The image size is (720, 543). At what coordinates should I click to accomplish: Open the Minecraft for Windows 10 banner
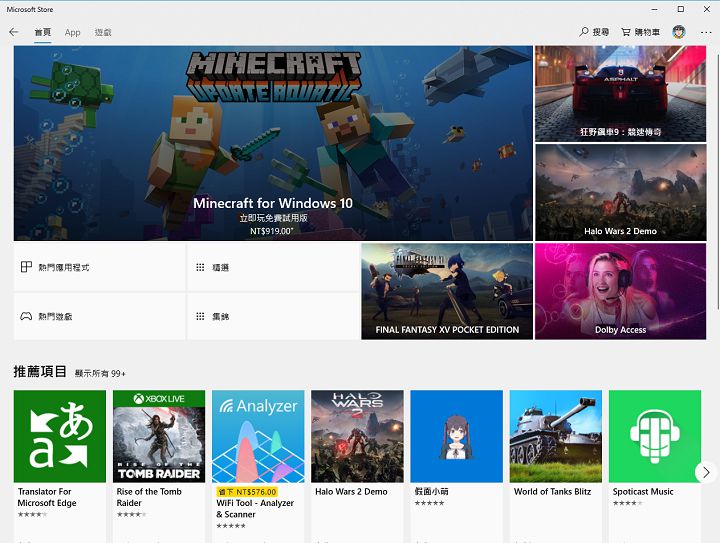coord(273,142)
